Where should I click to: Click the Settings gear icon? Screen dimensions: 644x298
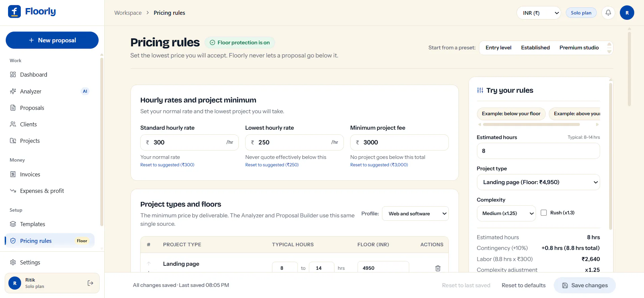click(13, 262)
